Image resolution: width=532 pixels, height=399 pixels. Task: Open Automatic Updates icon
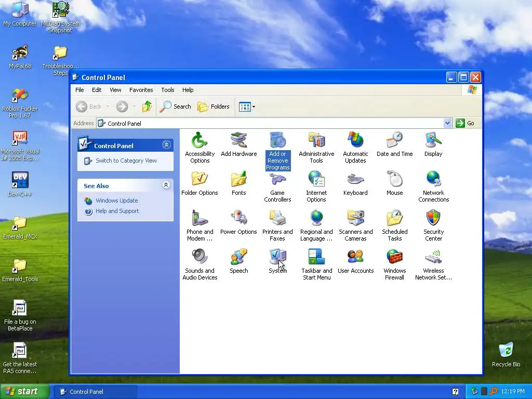[x=355, y=148]
